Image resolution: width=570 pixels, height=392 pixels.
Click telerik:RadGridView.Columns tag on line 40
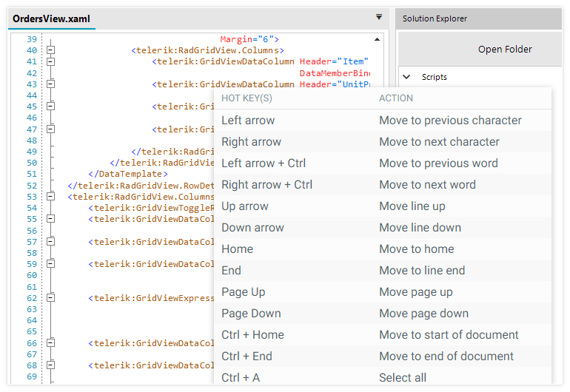click(x=207, y=50)
